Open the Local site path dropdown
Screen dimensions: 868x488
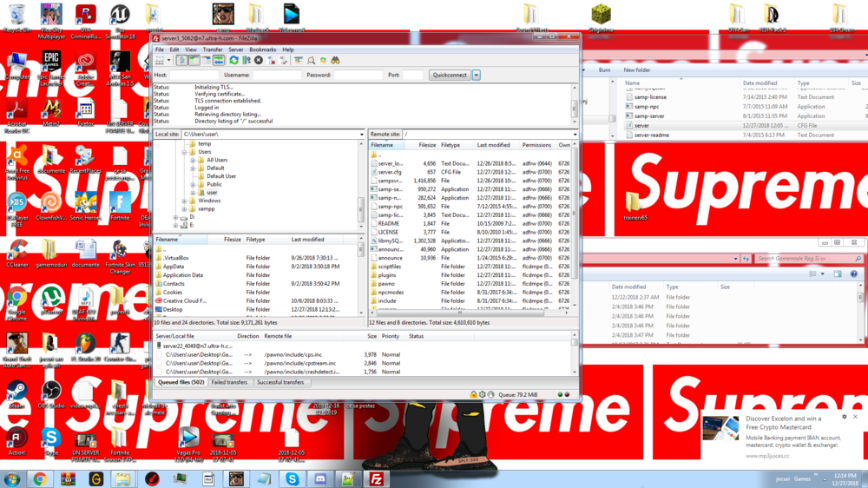click(x=361, y=134)
